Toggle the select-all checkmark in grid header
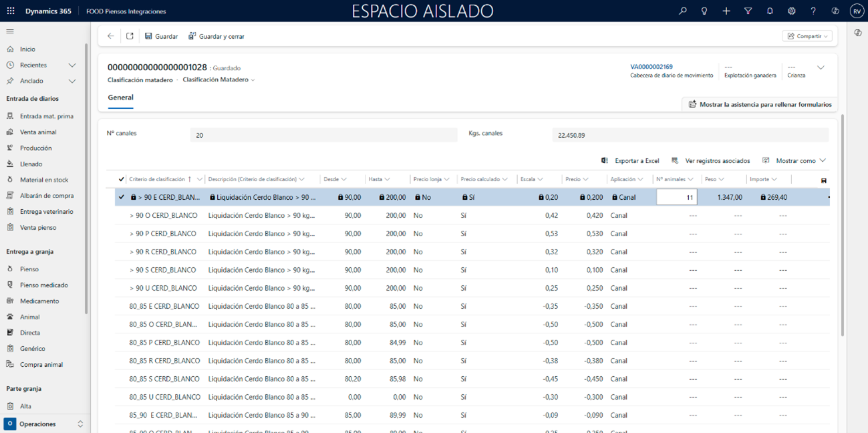This screenshot has height=433, width=868. pyautogui.click(x=121, y=179)
